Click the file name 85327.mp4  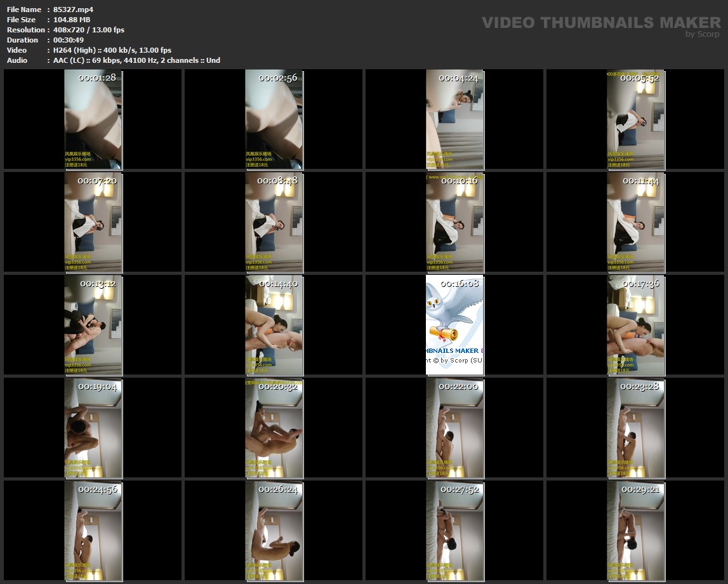73,10
